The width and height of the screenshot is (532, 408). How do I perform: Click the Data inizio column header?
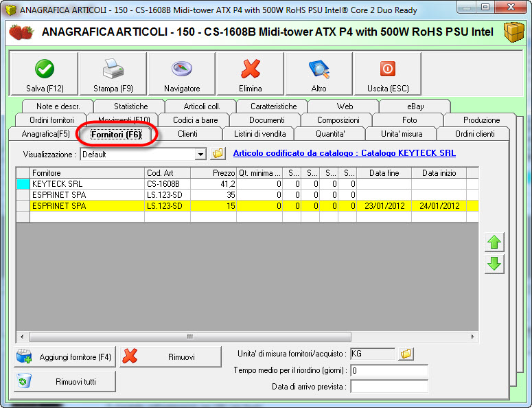coord(439,173)
